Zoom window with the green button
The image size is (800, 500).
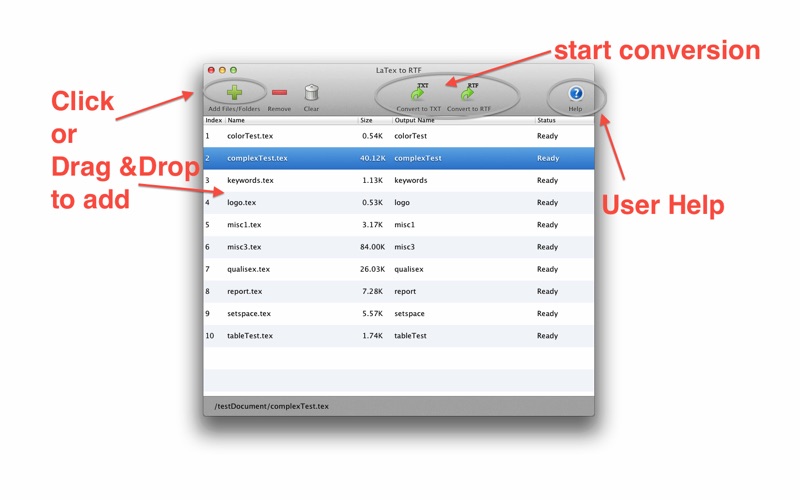click(x=234, y=70)
